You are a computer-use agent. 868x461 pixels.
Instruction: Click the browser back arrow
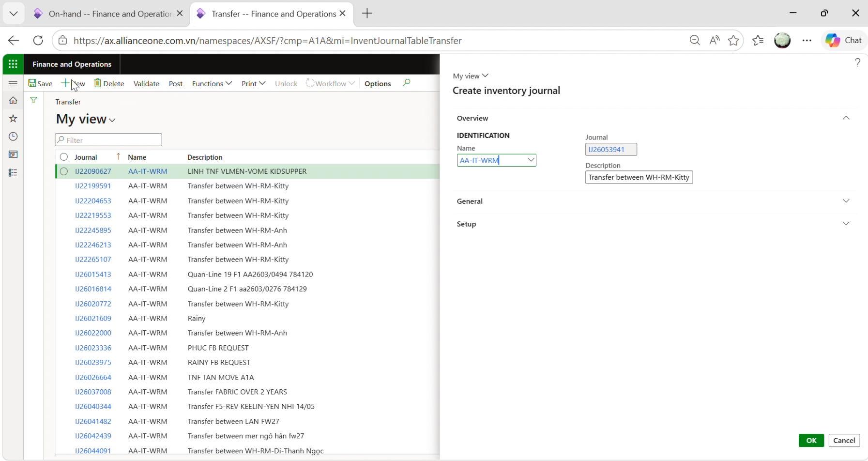click(x=14, y=41)
